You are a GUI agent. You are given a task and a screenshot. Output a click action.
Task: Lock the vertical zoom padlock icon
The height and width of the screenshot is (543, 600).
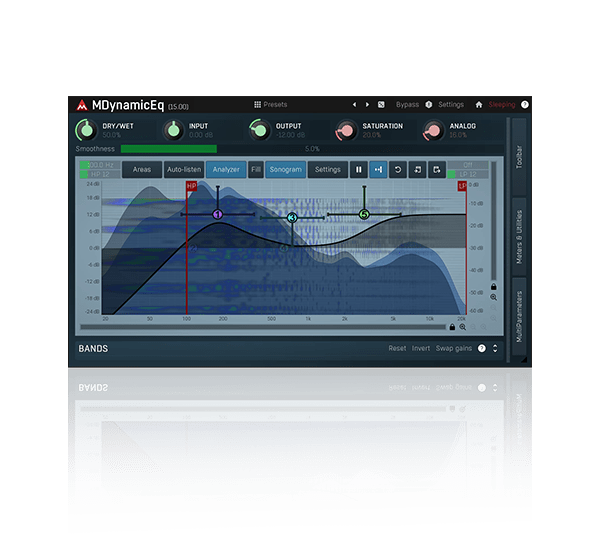(494, 286)
